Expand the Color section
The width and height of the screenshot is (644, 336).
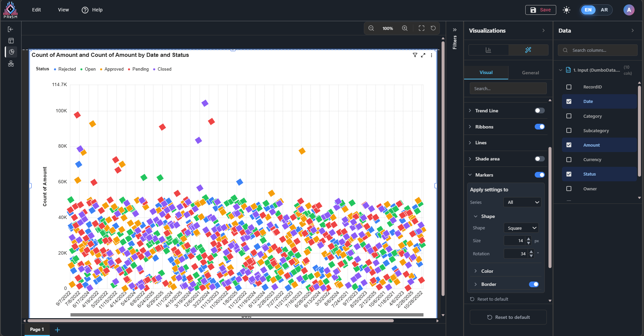click(487, 271)
